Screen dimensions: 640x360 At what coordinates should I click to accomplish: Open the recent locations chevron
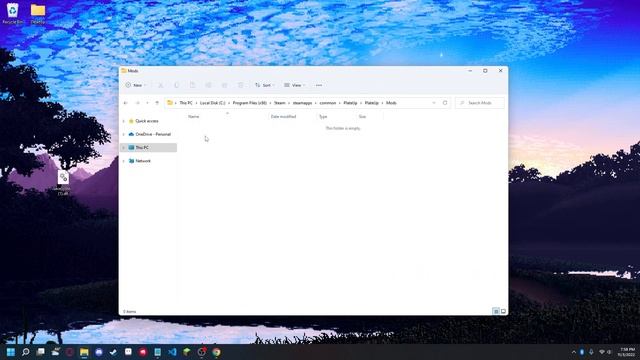tap(147, 103)
